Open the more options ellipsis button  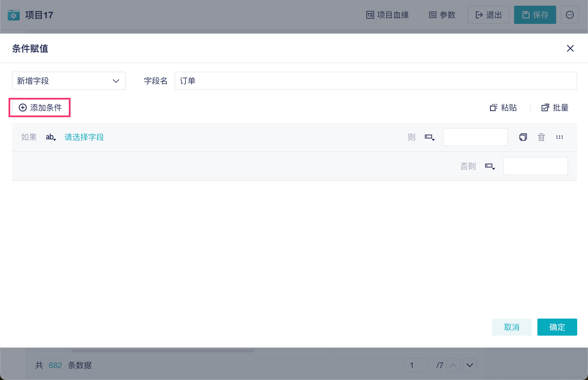pos(570,15)
